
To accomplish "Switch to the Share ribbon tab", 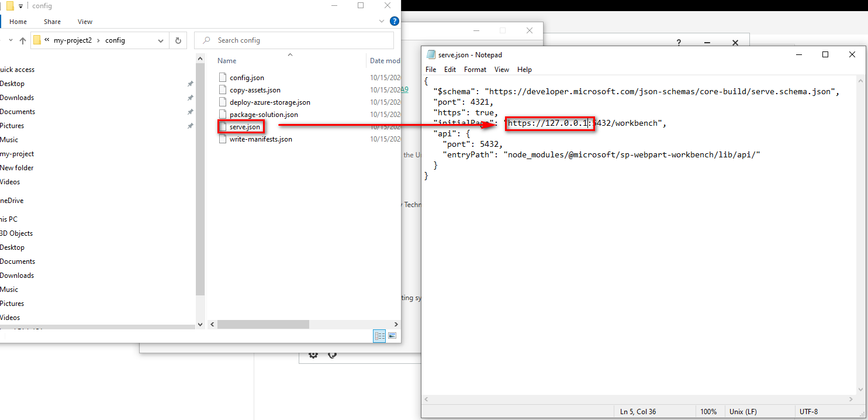I will [52, 22].
